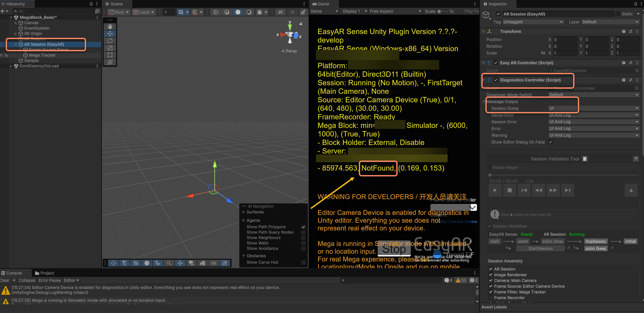644x313 pixels.
Task: Select the Hand (View) tool
Action: pyautogui.click(x=110, y=27)
